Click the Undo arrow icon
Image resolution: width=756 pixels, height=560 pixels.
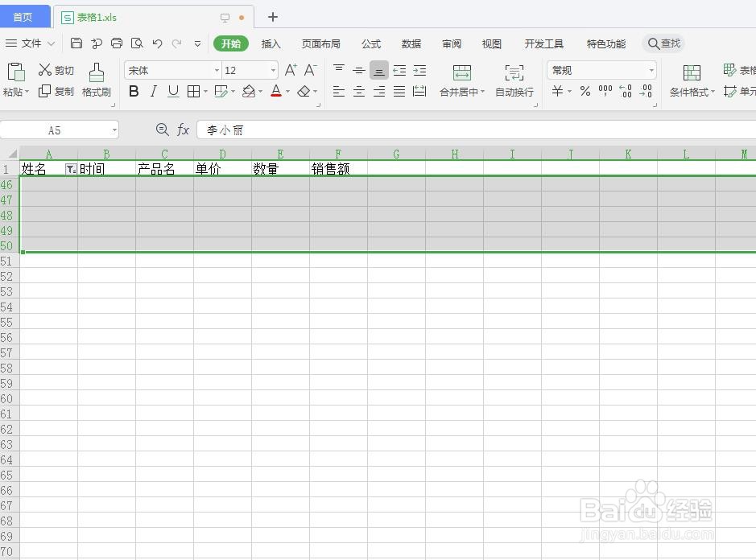[157, 43]
